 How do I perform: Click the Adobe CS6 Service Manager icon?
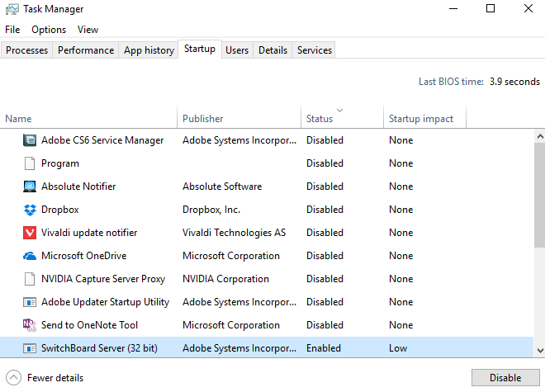(30, 140)
